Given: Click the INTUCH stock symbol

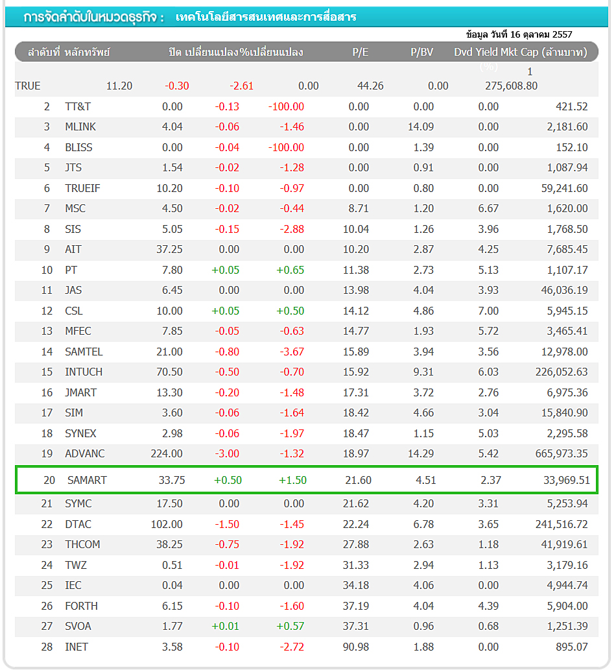Looking at the screenshot, I should [84, 372].
